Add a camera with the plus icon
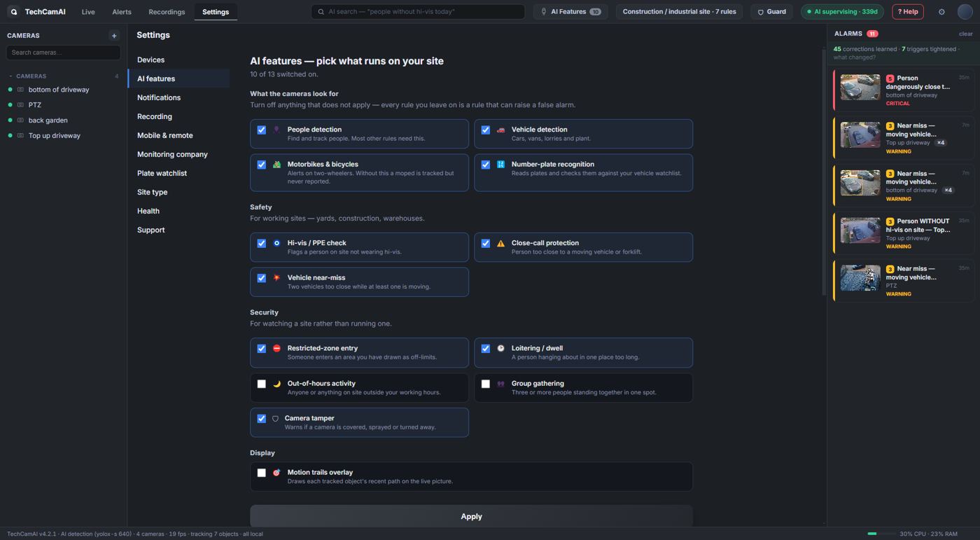This screenshot has width=980, height=540. 114,36
